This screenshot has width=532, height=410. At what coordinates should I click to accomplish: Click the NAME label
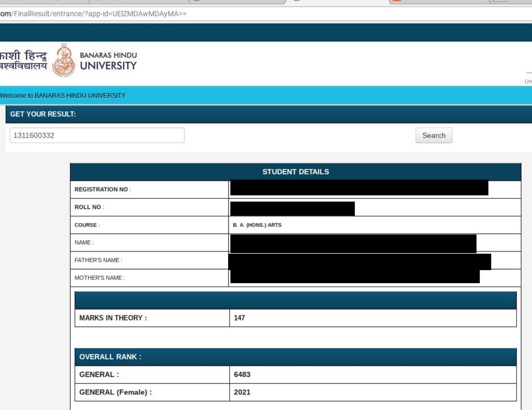84,242
